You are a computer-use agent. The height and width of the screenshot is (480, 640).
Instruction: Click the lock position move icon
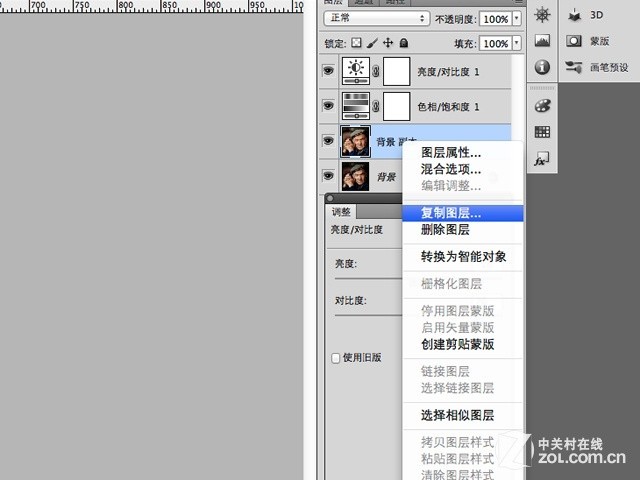tap(388, 43)
